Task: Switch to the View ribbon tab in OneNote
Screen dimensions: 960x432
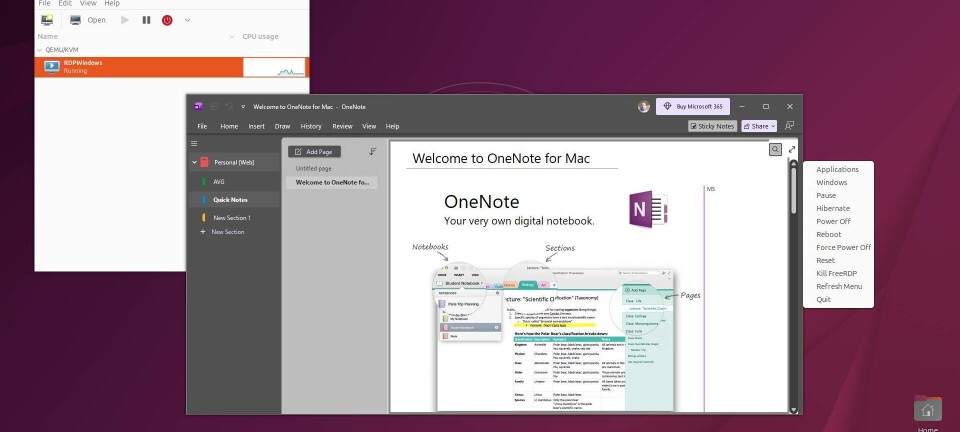Action: click(369, 127)
